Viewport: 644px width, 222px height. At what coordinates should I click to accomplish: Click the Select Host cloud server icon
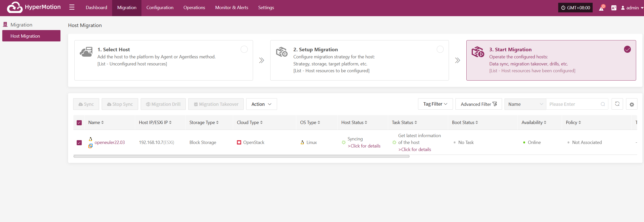[x=86, y=52]
